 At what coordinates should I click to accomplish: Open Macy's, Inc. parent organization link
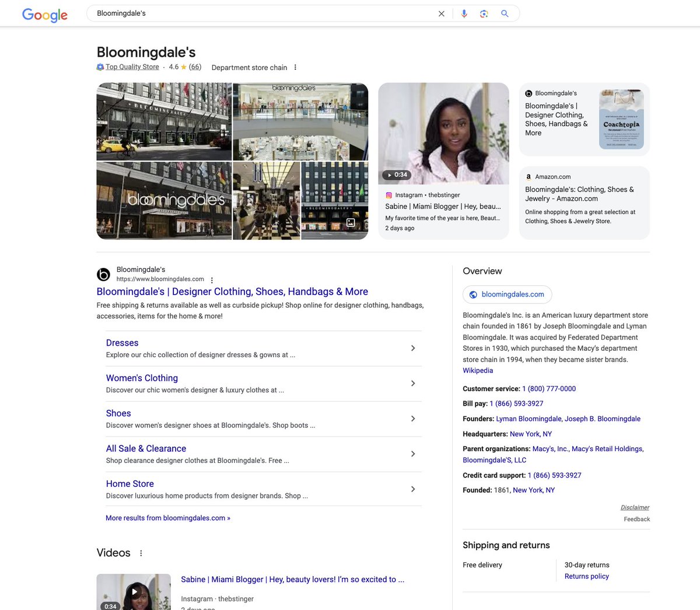click(550, 449)
